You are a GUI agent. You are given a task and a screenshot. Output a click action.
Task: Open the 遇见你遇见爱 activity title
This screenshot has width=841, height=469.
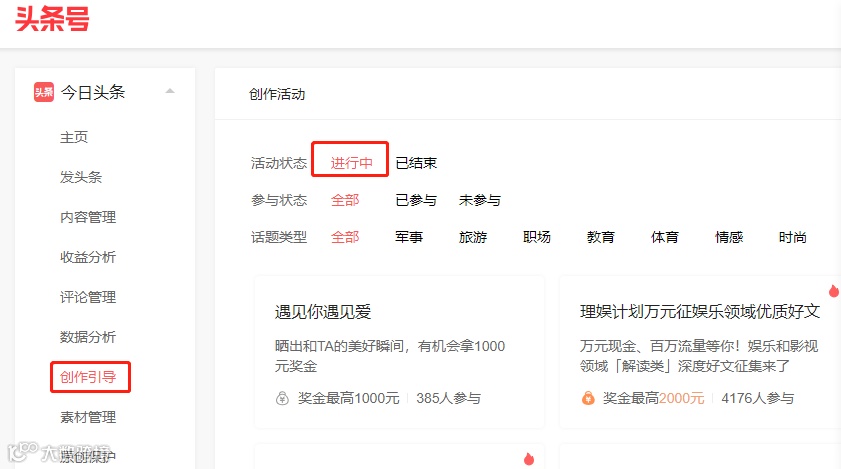click(323, 312)
